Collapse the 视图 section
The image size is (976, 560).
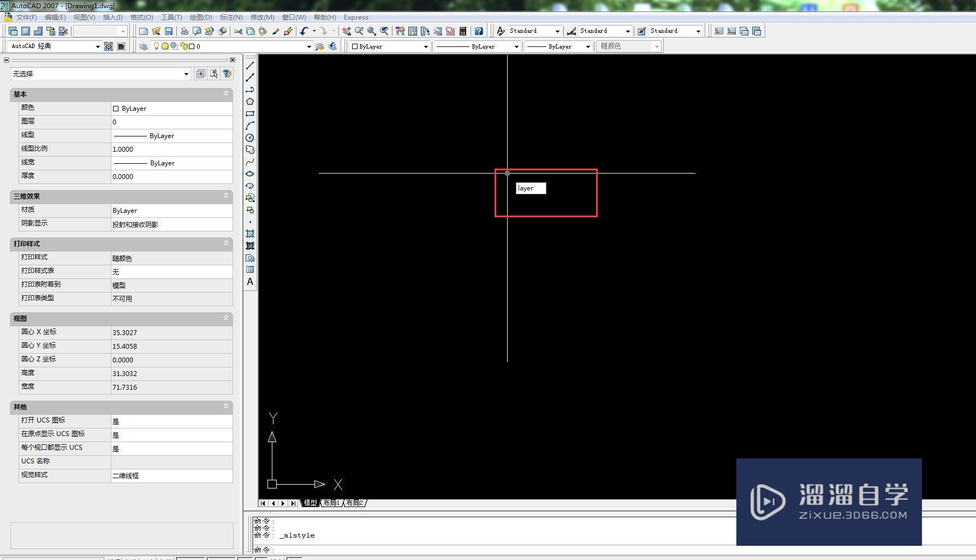click(226, 318)
